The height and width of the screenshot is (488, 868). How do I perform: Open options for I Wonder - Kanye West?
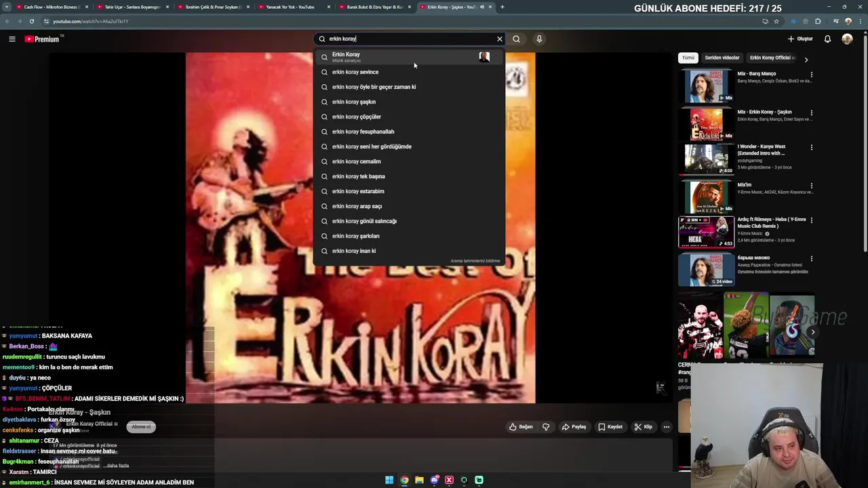(x=811, y=147)
